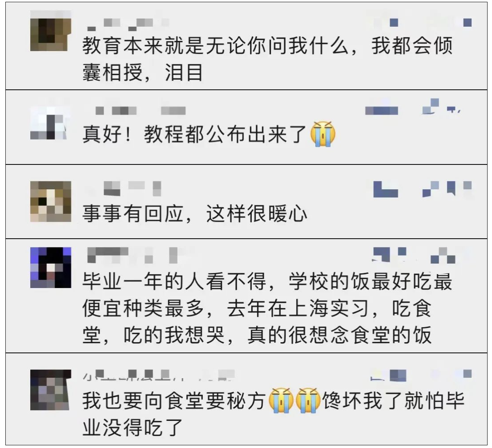Click blurred username above 毕业一年的人看不得 comment
492x448 pixels.
tap(132, 255)
